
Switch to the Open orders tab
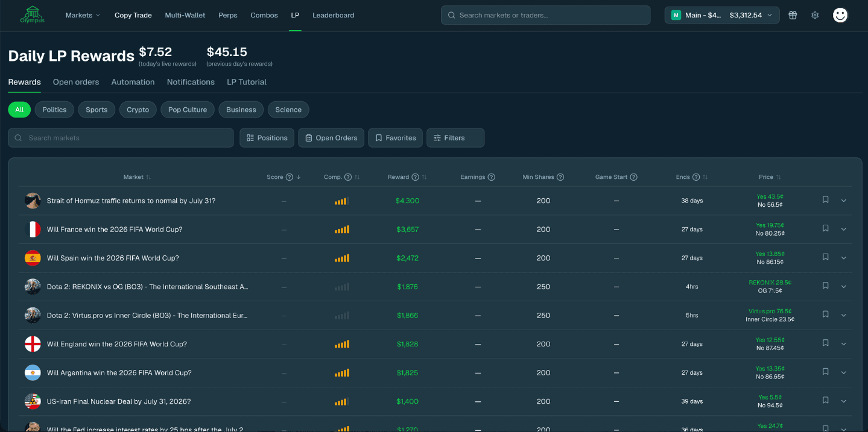click(x=76, y=82)
